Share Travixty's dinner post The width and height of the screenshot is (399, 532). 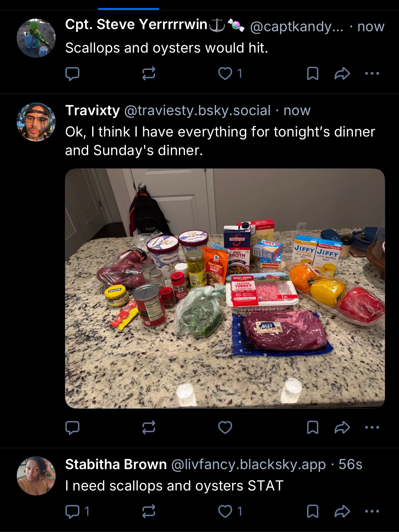[x=342, y=428]
